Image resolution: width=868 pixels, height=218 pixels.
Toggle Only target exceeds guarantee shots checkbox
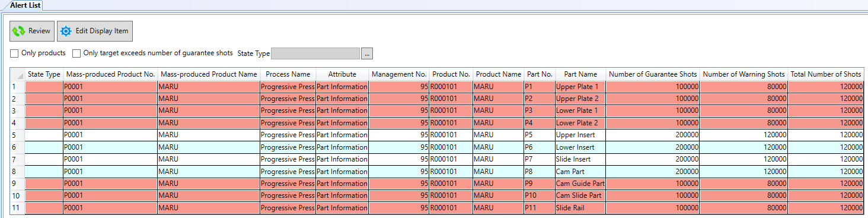pyautogui.click(x=76, y=53)
